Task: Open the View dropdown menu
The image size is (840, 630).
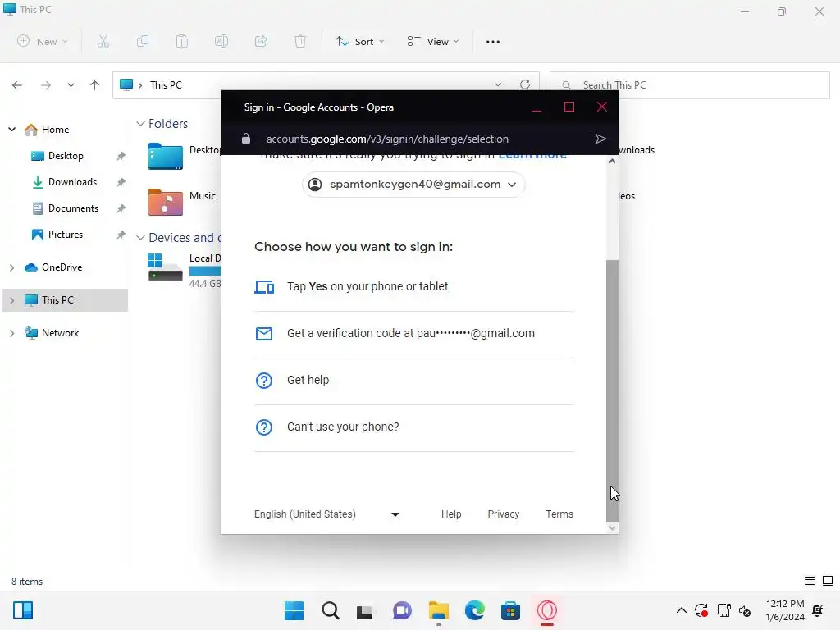Action: (x=433, y=41)
